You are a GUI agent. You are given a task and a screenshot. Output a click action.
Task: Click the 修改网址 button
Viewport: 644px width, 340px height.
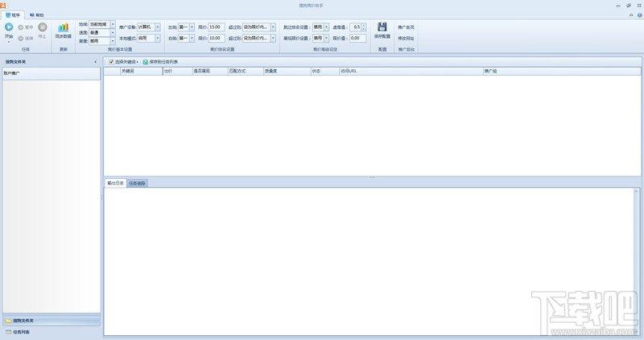coord(406,38)
